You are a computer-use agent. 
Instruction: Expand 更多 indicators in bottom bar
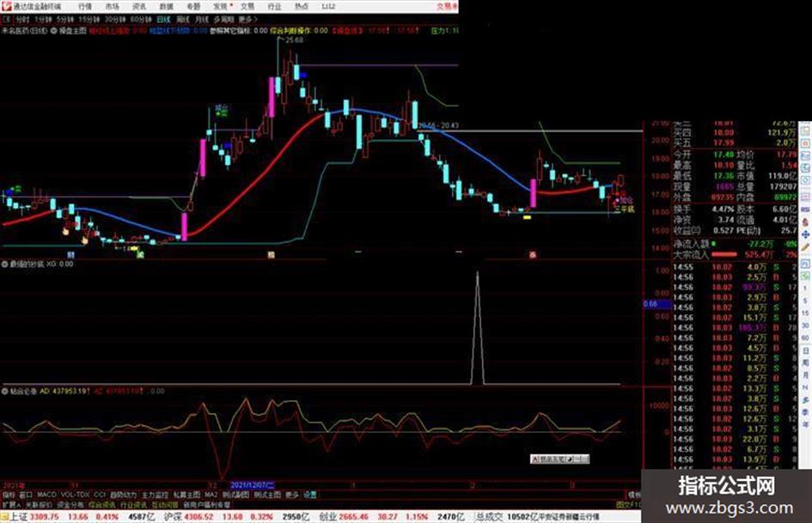click(293, 495)
